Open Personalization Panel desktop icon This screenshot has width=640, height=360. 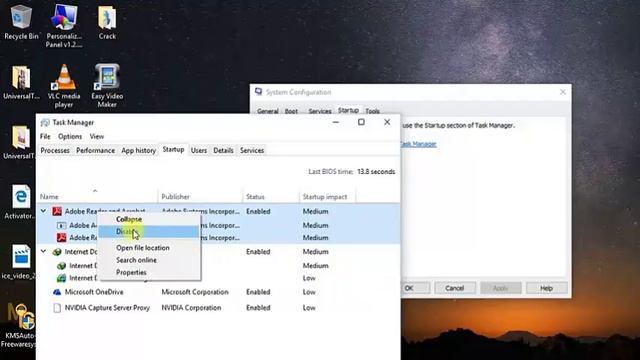click(x=64, y=25)
